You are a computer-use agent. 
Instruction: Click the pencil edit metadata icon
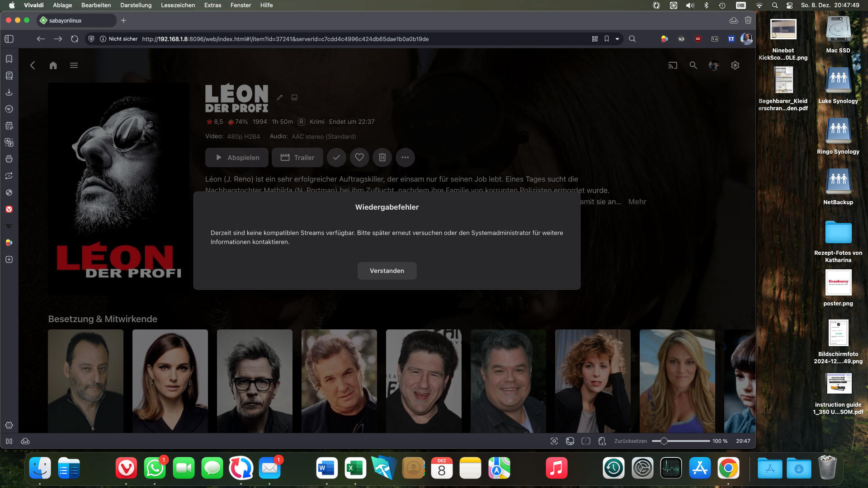pyautogui.click(x=280, y=98)
